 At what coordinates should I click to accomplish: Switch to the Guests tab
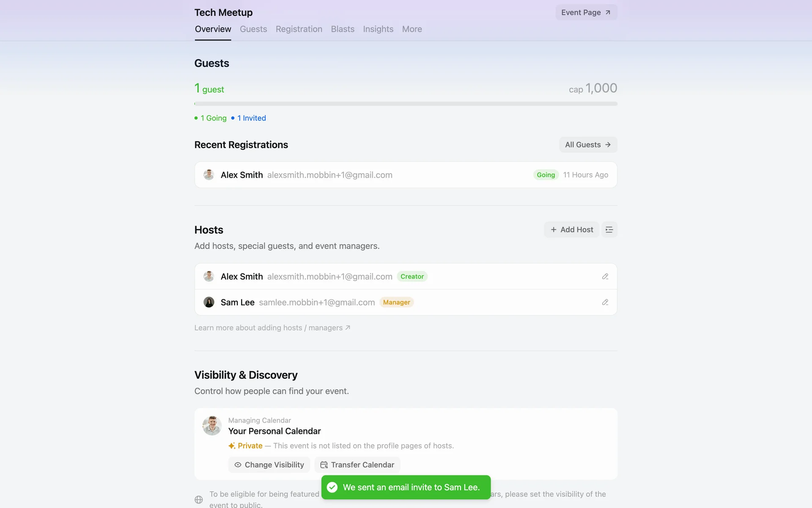[x=253, y=29]
